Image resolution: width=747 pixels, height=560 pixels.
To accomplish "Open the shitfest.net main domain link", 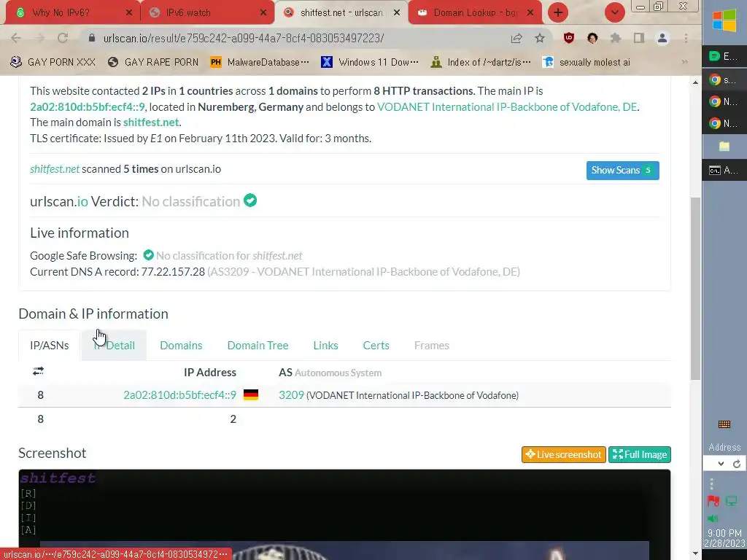I will [151, 122].
